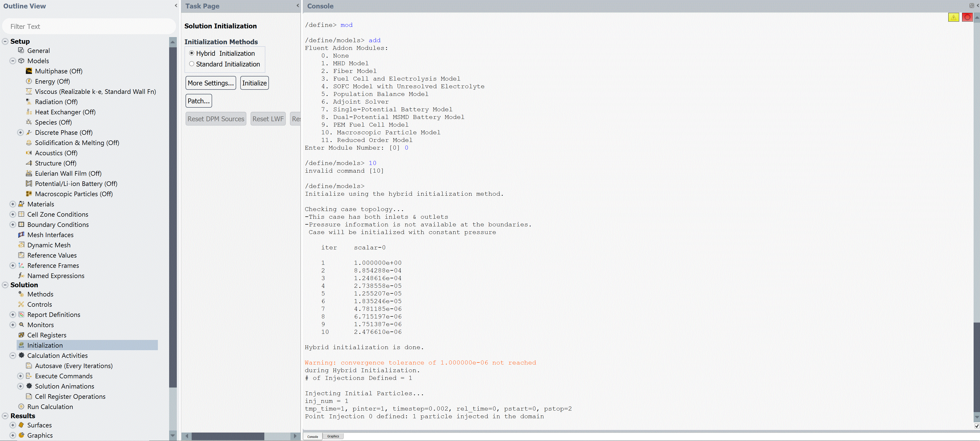Click the Initialize button
Viewport: 980px width, 441px height.
(255, 83)
